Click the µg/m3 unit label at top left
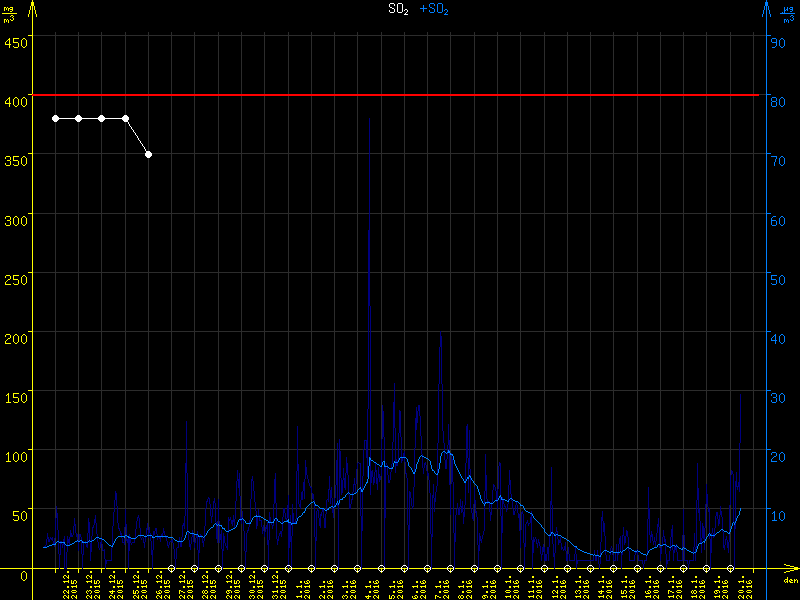The width and height of the screenshot is (800, 600). click(x=8, y=13)
